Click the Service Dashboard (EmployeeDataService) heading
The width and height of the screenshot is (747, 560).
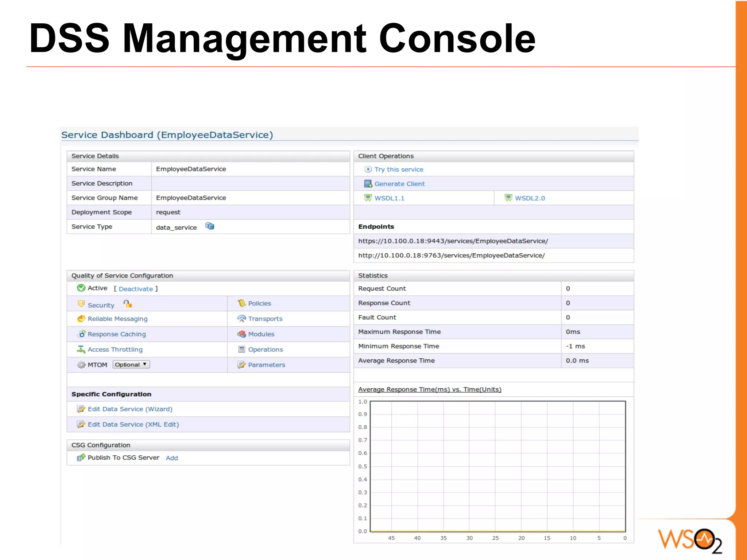click(167, 135)
